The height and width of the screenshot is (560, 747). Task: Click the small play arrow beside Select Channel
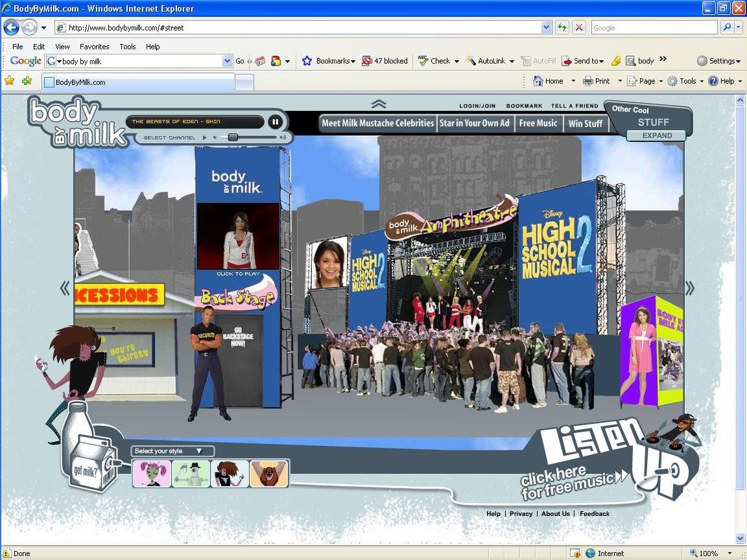[x=204, y=137]
